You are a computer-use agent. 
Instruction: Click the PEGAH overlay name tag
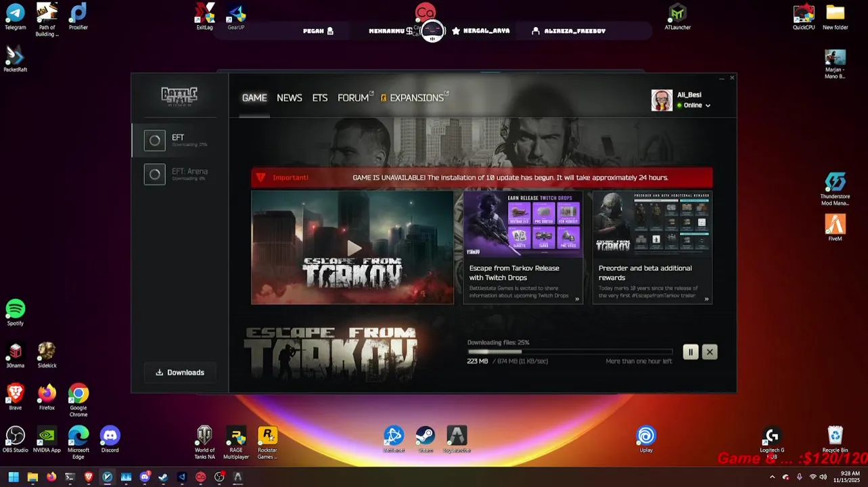[x=318, y=31]
